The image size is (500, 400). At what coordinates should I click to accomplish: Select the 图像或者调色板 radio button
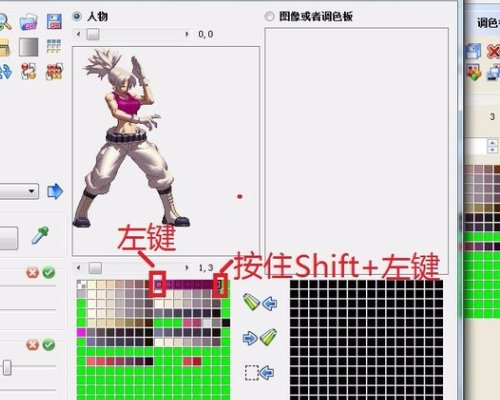click(269, 16)
